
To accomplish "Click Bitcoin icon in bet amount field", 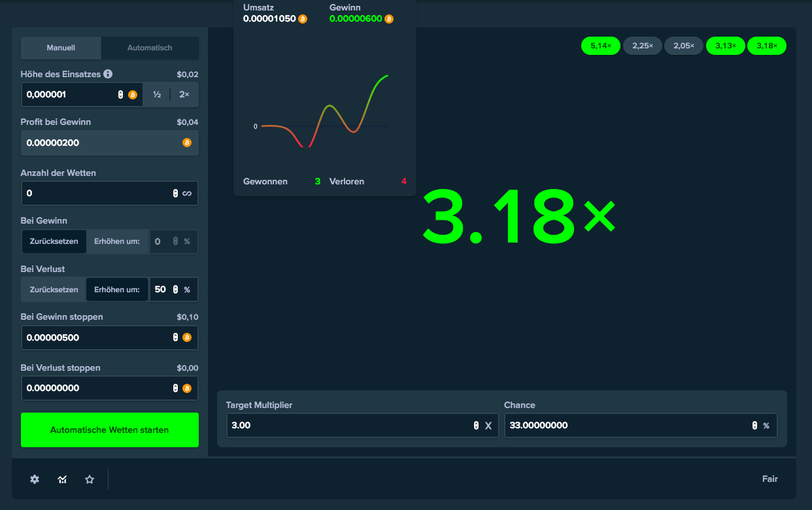I will click(x=133, y=95).
